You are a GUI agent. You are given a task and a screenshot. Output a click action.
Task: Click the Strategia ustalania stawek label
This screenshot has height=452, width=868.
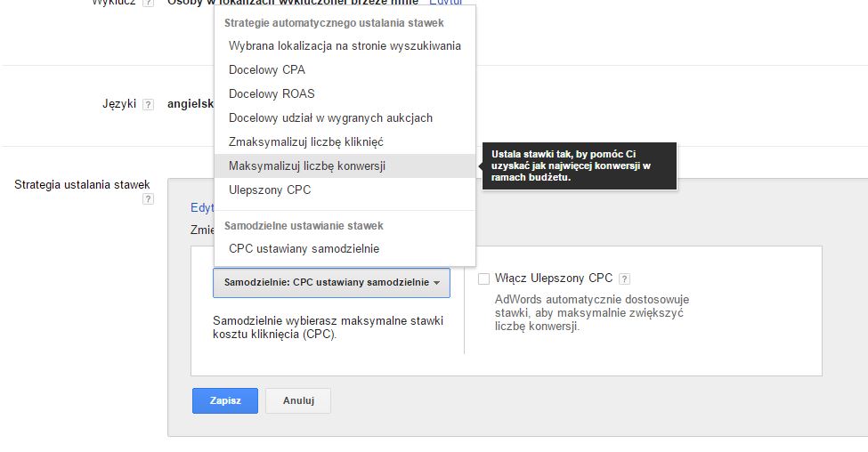click(x=82, y=185)
